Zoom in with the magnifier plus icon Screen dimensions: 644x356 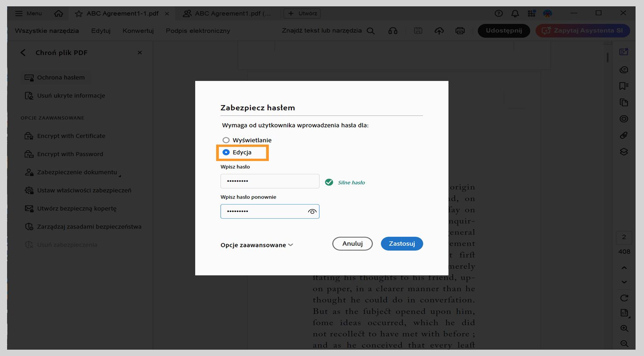624,328
